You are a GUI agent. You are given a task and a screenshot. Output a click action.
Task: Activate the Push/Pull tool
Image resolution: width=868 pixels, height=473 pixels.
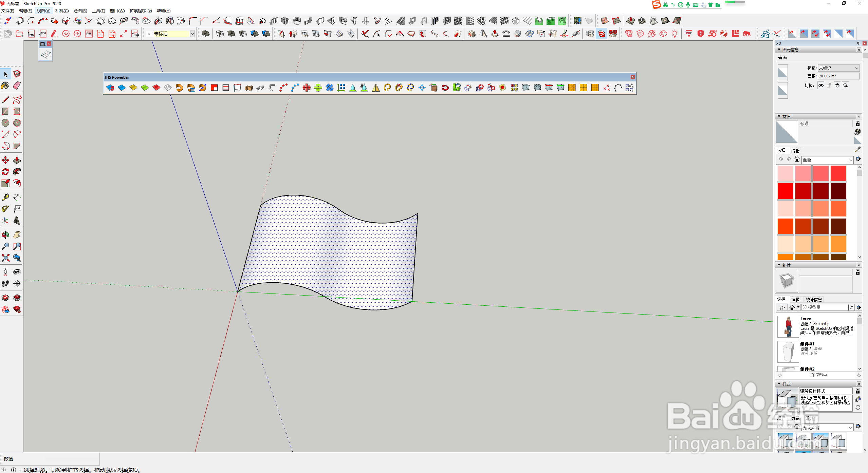pyautogui.click(x=17, y=160)
